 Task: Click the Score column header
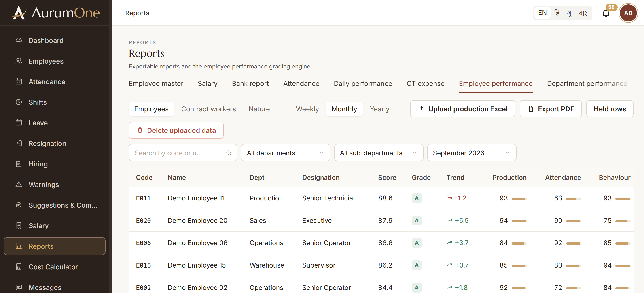(387, 178)
